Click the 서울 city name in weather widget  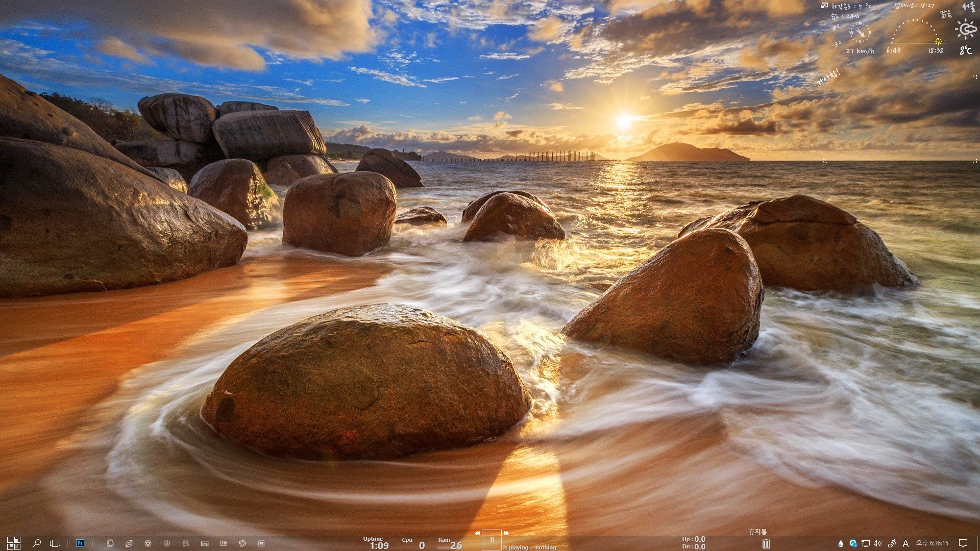(969, 7)
